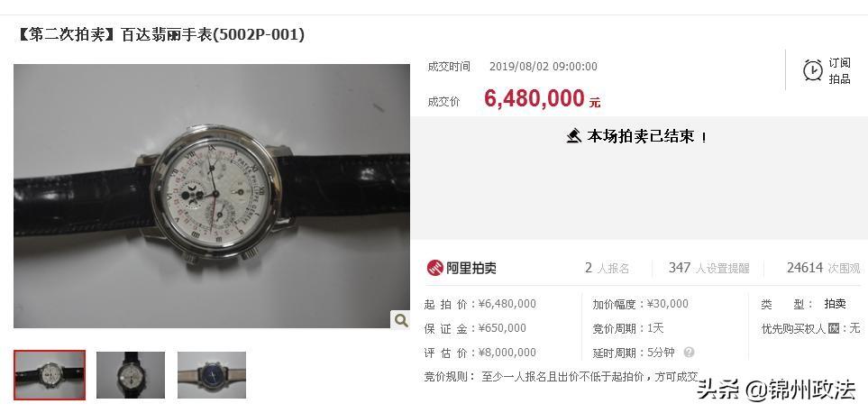Click the 优 priority buyer badge icon
The width and height of the screenshot is (868, 413).
click(x=834, y=329)
